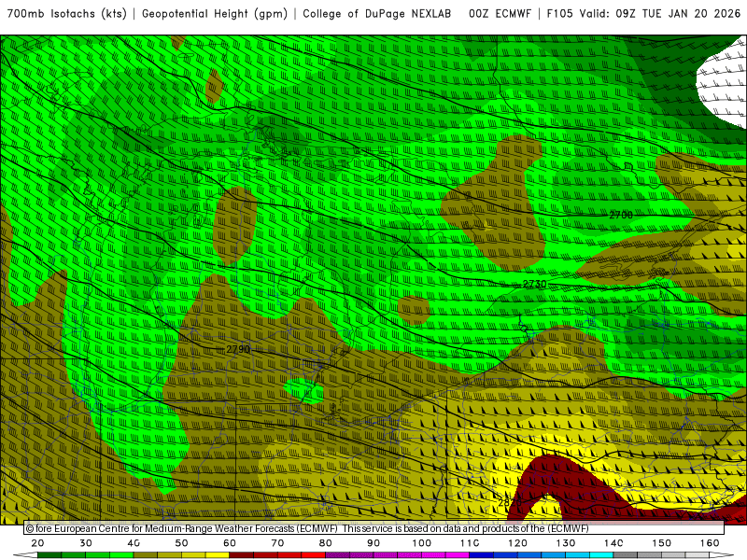This screenshot has width=747, height=560.
Task: Click the 2730 height contour label
Action: [x=534, y=285]
